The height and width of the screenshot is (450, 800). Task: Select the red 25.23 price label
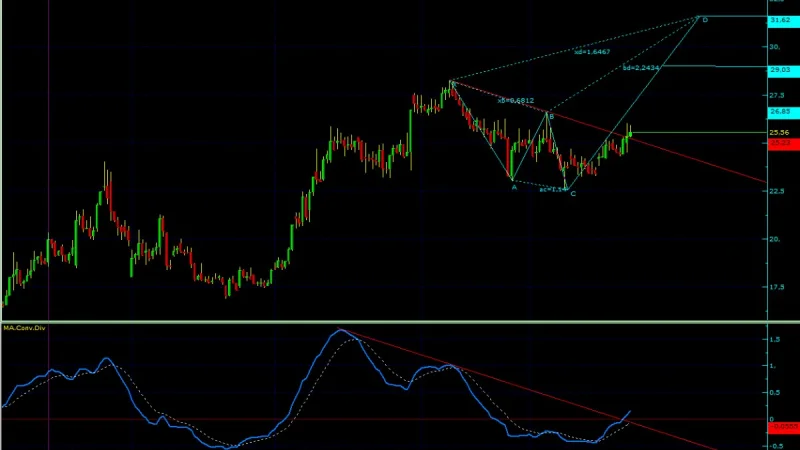click(783, 143)
